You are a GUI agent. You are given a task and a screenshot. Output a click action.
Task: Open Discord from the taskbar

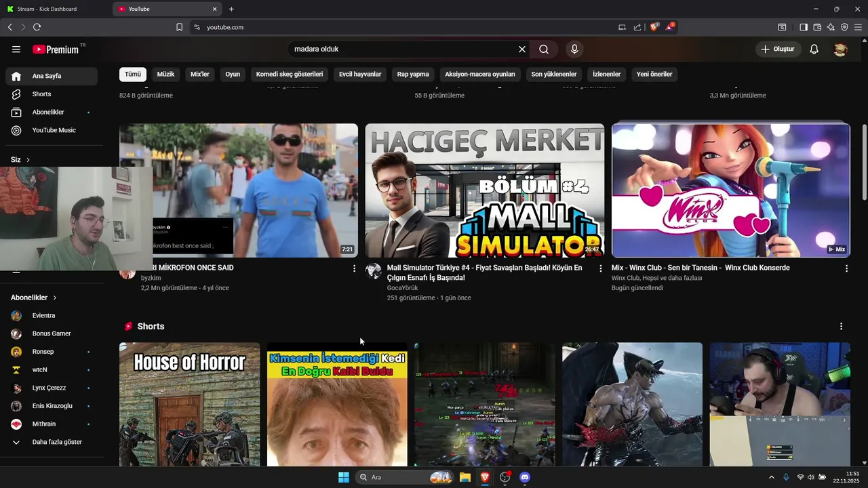tap(524, 477)
